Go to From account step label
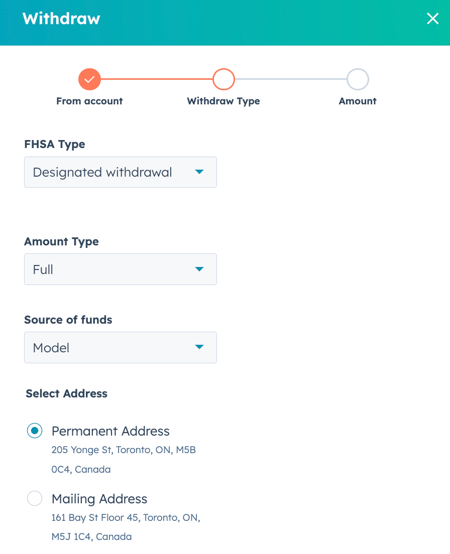This screenshot has width=450, height=554. point(89,101)
